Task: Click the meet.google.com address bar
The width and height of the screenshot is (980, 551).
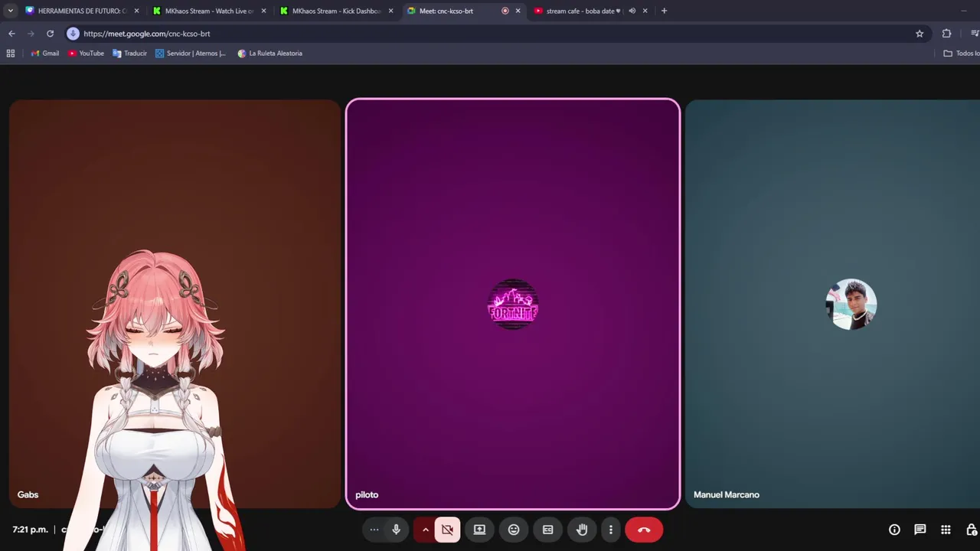Action: pos(498,34)
